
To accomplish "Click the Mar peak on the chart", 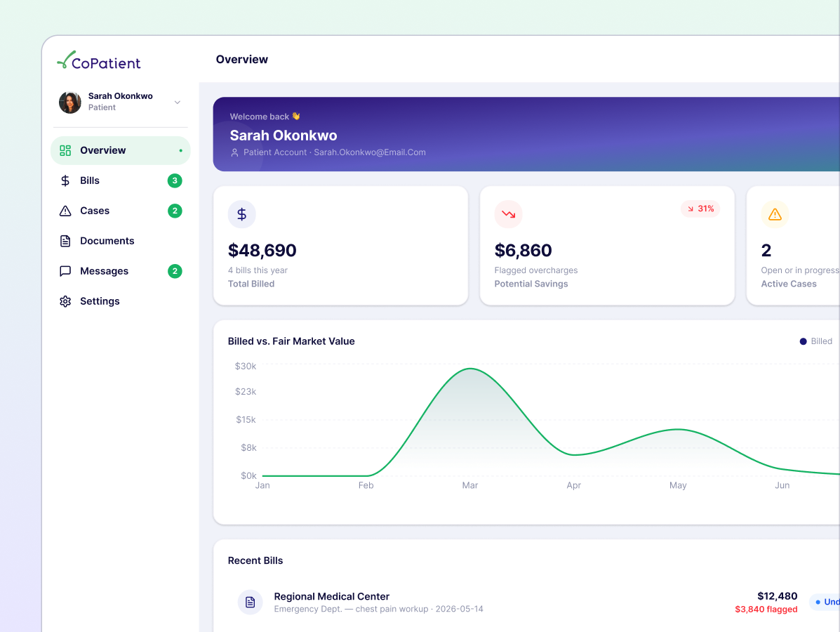I will click(x=469, y=369).
